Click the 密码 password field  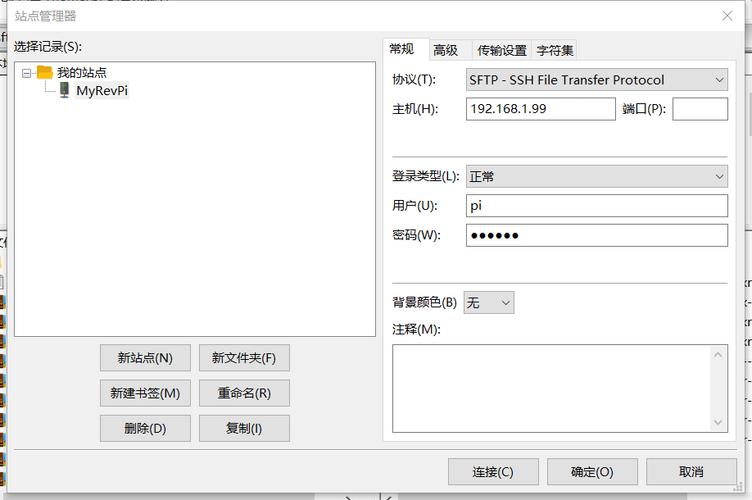coord(597,235)
